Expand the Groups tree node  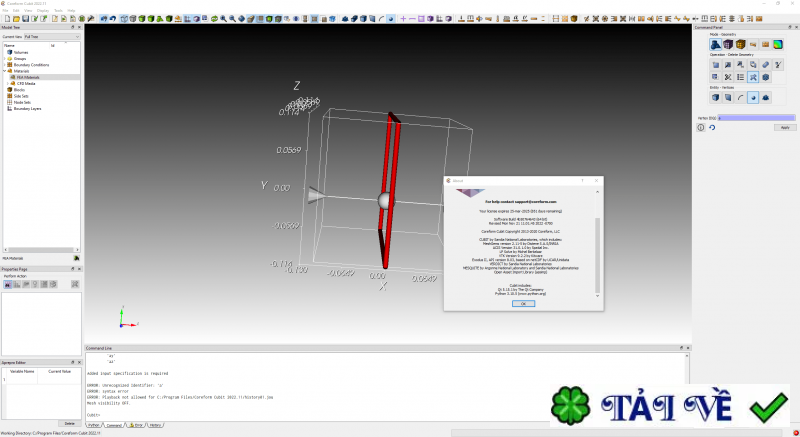pyautogui.click(x=4, y=58)
